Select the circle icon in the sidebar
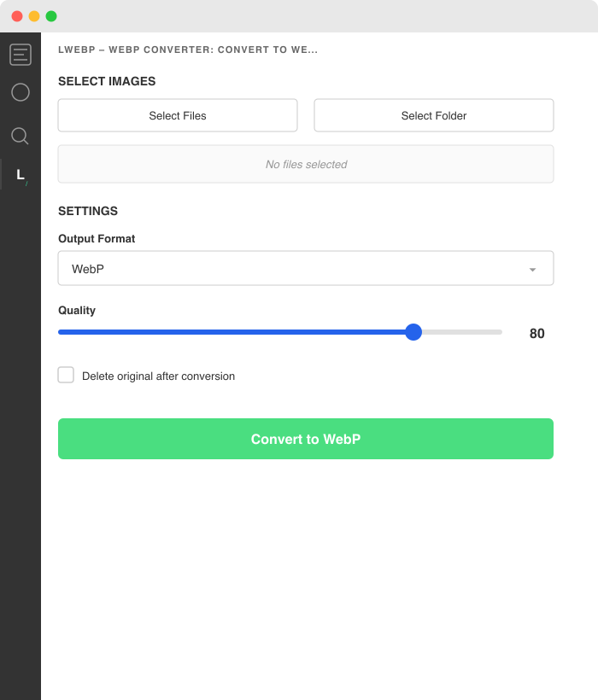This screenshot has width=598, height=700. point(20,92)
